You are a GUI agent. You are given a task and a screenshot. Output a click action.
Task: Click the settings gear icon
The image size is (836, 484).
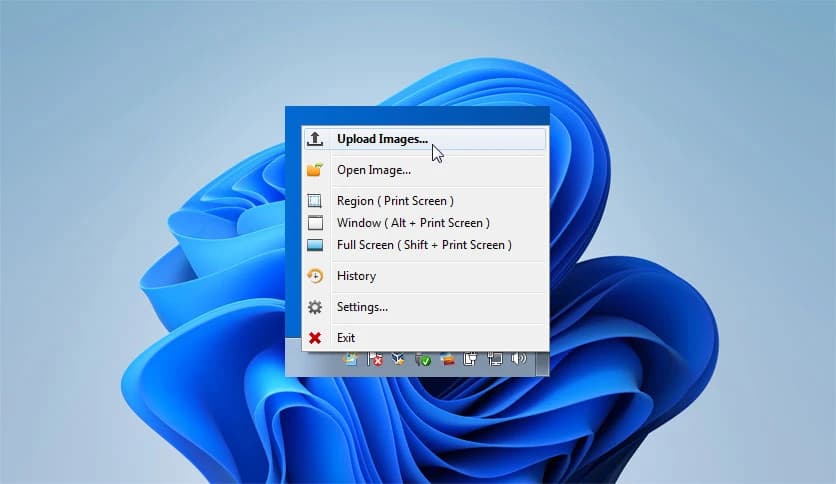315,307
